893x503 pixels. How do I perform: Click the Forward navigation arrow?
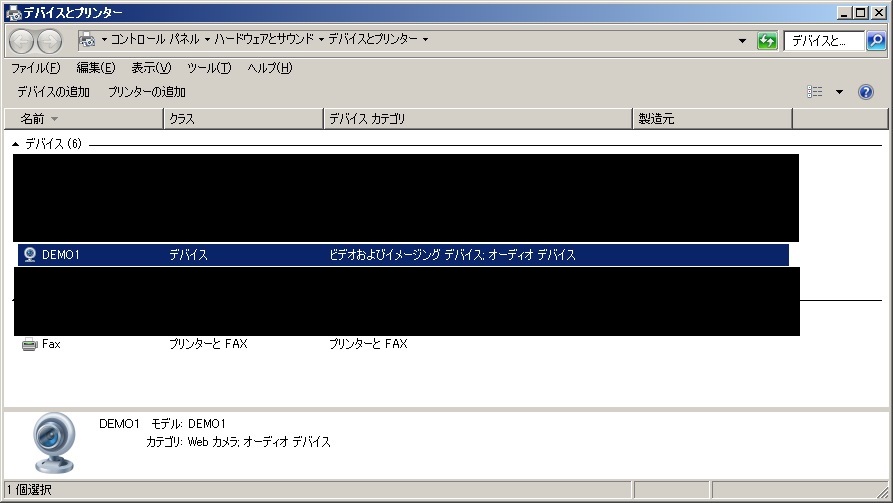(x=50, y=41)
